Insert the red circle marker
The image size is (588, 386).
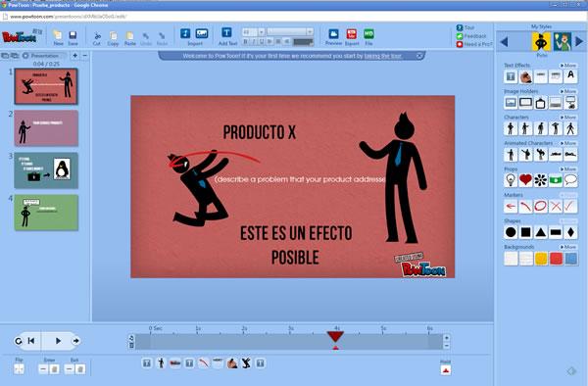[x=540, y=206]
